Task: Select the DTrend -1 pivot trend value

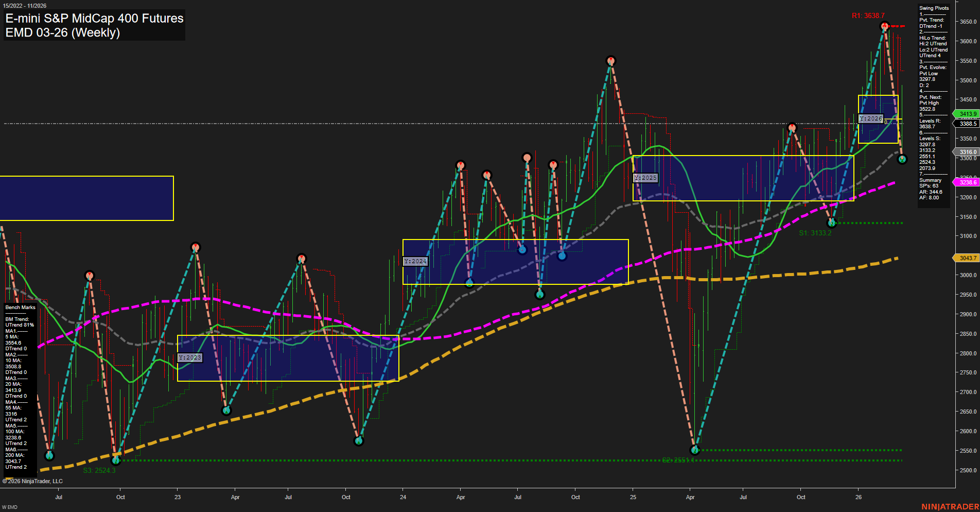Action: pos(931,26)
